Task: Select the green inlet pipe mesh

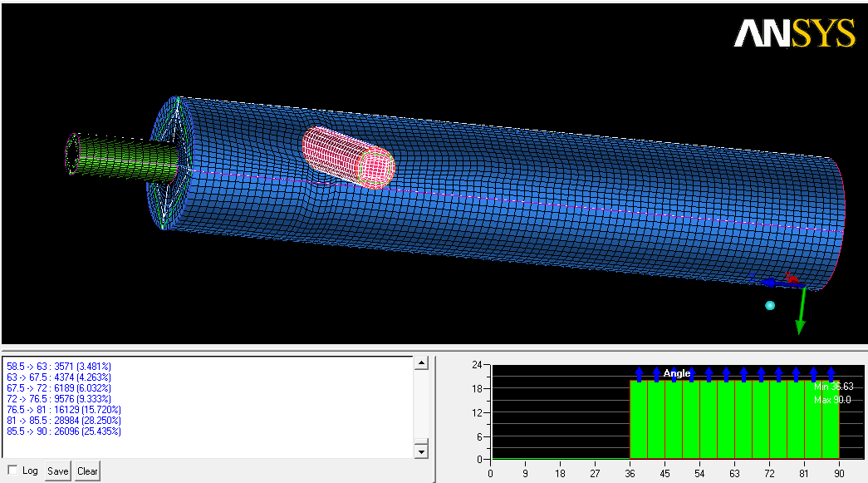Action: tap(125, 156)
